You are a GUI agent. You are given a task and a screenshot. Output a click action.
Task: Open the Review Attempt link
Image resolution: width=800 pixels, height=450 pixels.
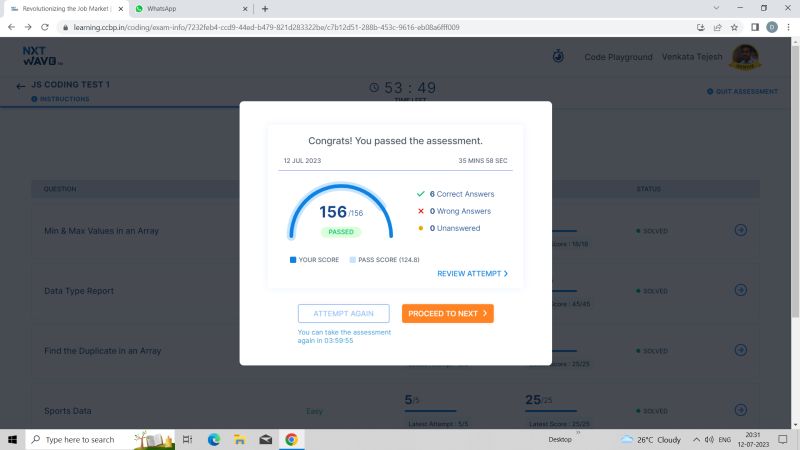(x=472, y=273)
